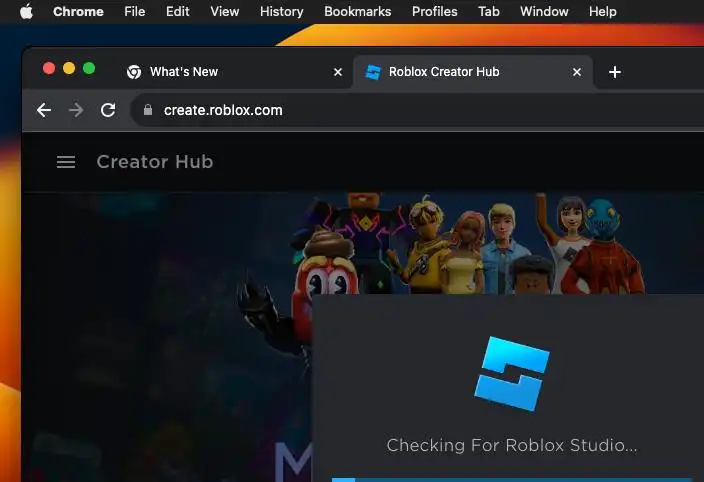Open the History menu
This screenshot has height=482, width=704.
282,11
